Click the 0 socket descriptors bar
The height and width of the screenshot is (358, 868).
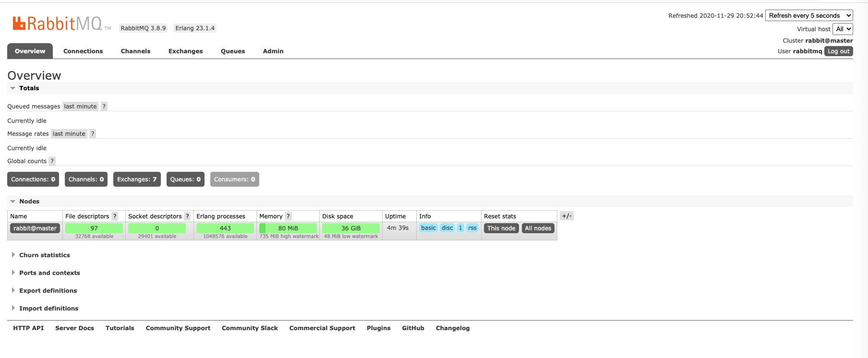click(157, 228)
